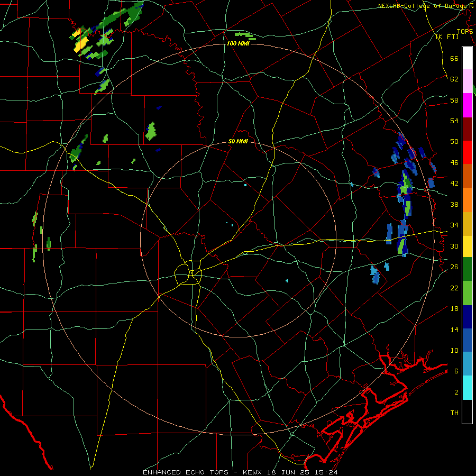Choose the medium blue legend swatch

467,340
